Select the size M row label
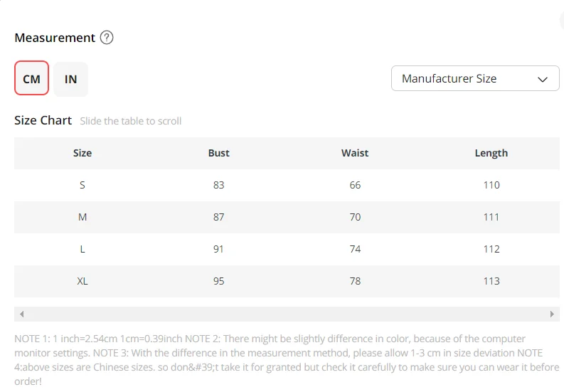564x392 pixels. tap(83, 217)
